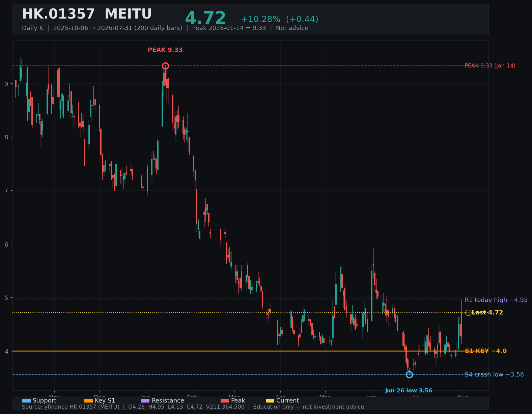Click the Daily K date range subtitle
Viewport: 532px width, 414px height.
point(165,28)
